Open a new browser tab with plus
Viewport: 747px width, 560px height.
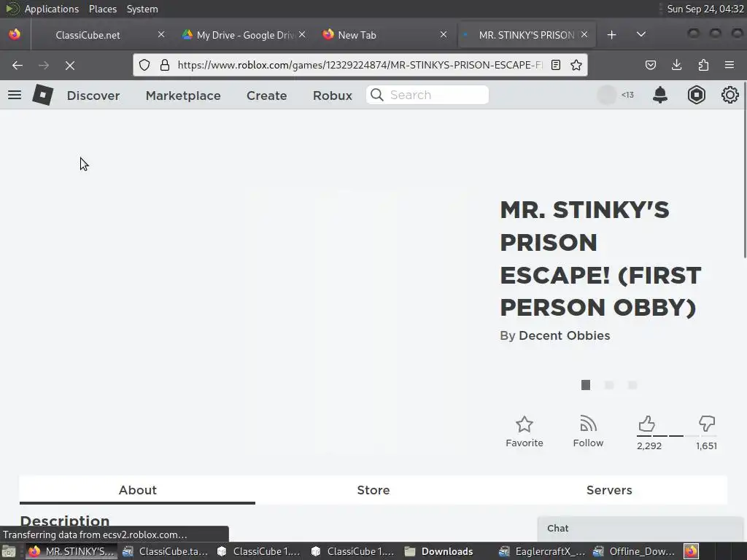pos(612,35)
